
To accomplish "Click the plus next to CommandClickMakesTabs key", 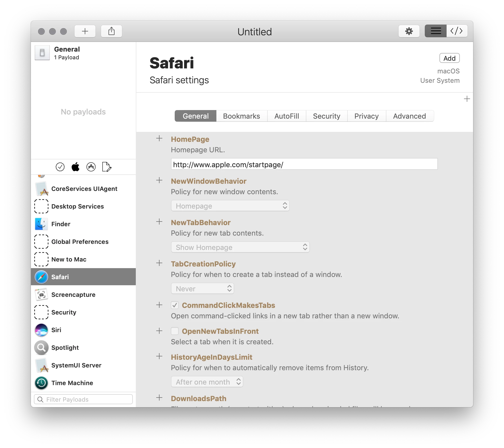I will (x=159, y=305).
